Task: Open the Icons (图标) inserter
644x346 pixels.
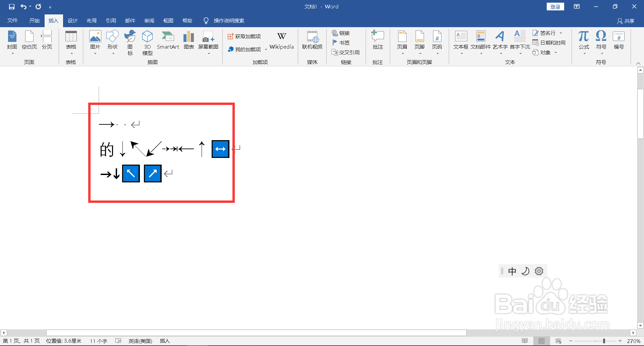Action: [130, 43]
